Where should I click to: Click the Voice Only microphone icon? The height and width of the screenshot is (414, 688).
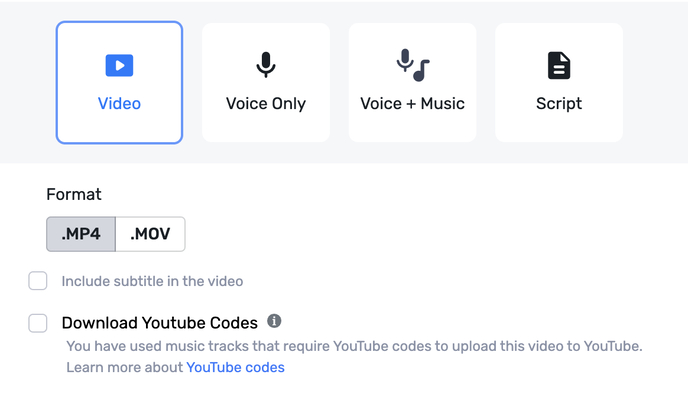click(x=265, y=66)
